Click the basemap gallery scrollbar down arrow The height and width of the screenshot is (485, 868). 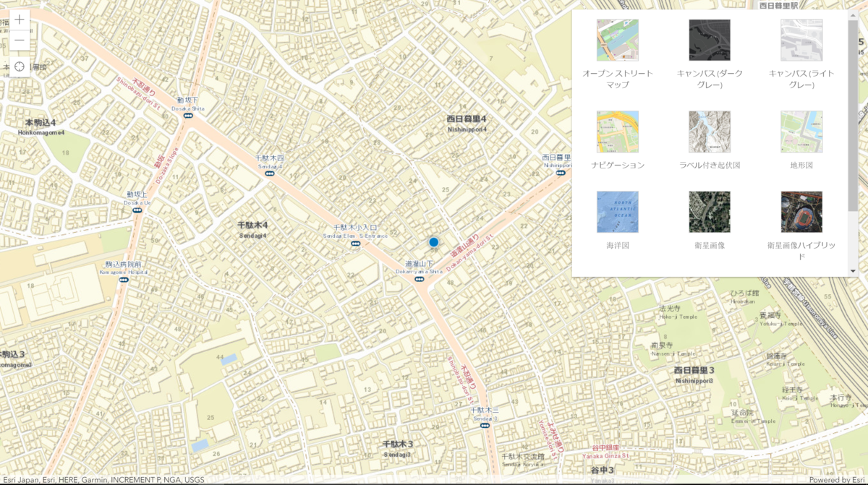[x=854, y=271]
